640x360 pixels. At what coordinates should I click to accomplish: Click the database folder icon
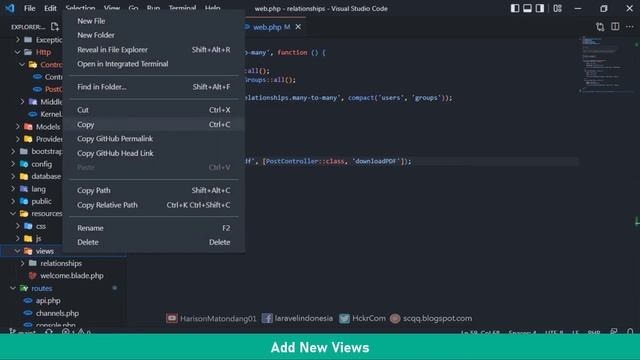pyautogui.click(x=24, y=176)
